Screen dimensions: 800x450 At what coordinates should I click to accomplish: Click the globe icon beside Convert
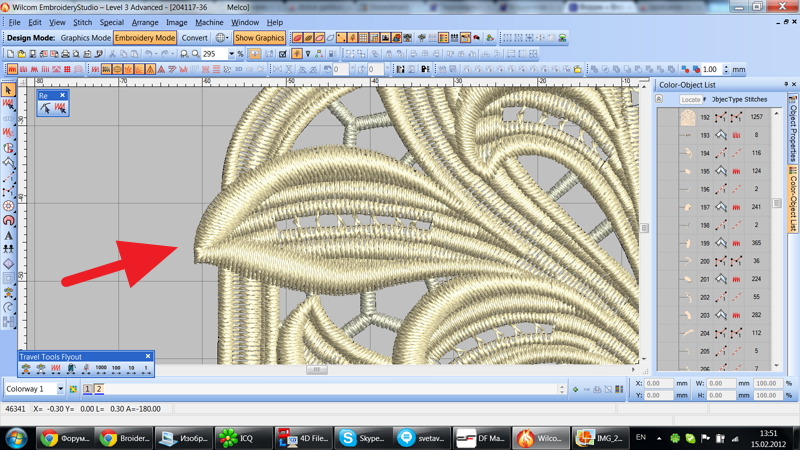point(221,38)
